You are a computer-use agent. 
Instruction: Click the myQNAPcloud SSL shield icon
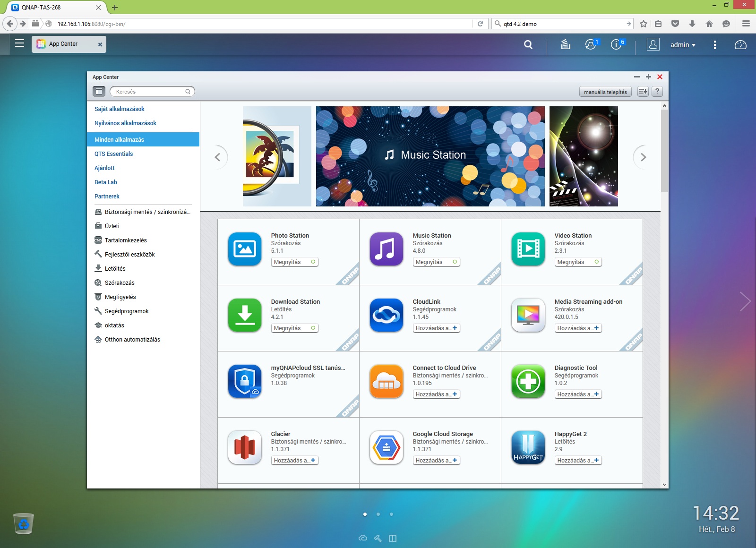click(x=245, y=381)
